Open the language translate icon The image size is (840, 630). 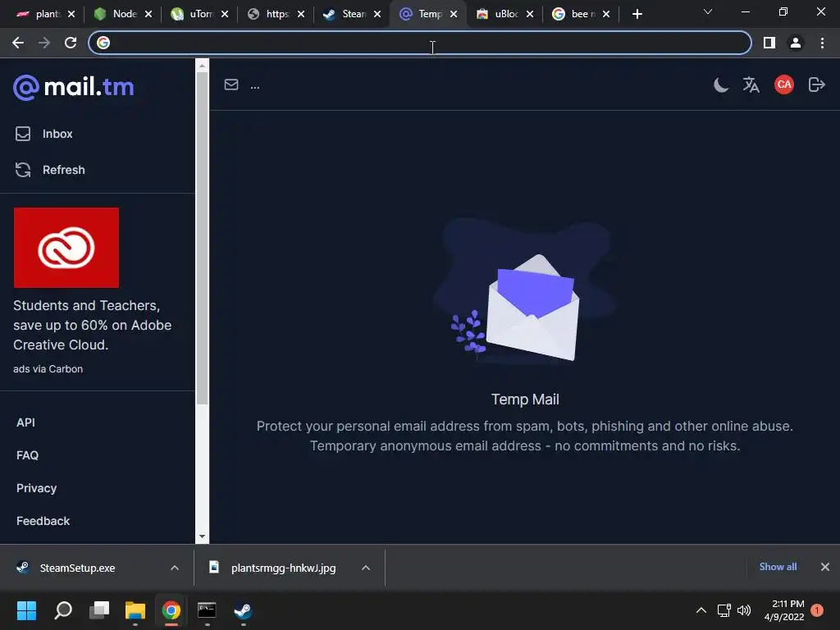pos(751,84)
